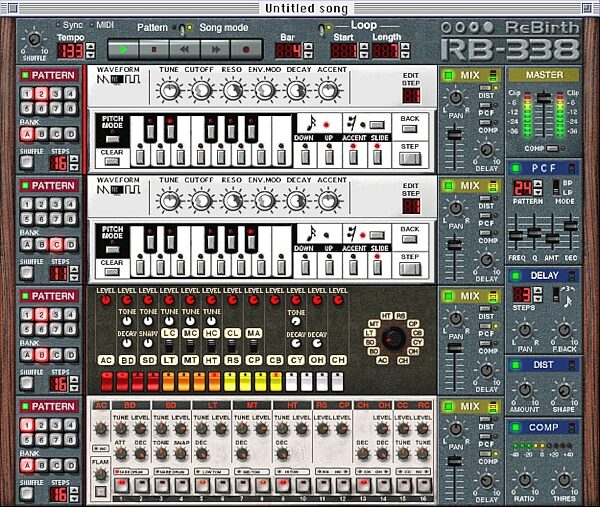Viewport: 600px width, 507px height.
Task: Click the first synth's Reso knob
Action: [x=233, y=90]
